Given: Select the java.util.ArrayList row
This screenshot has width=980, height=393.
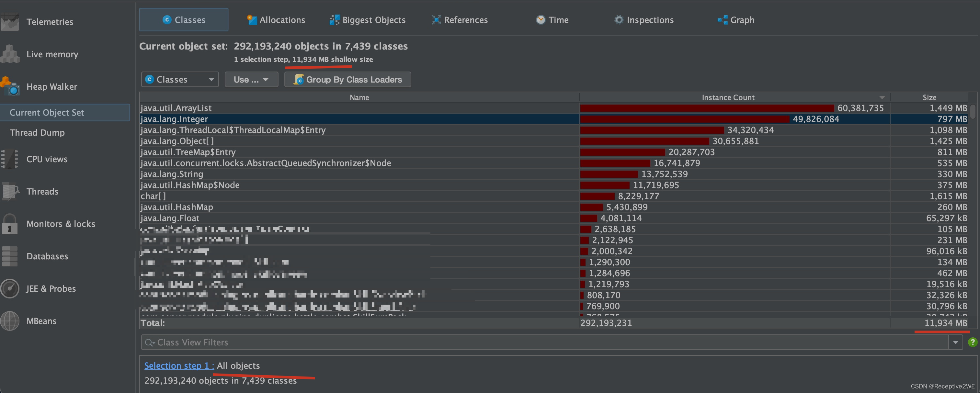Looking at the screenshot, I should pos(554,108).
